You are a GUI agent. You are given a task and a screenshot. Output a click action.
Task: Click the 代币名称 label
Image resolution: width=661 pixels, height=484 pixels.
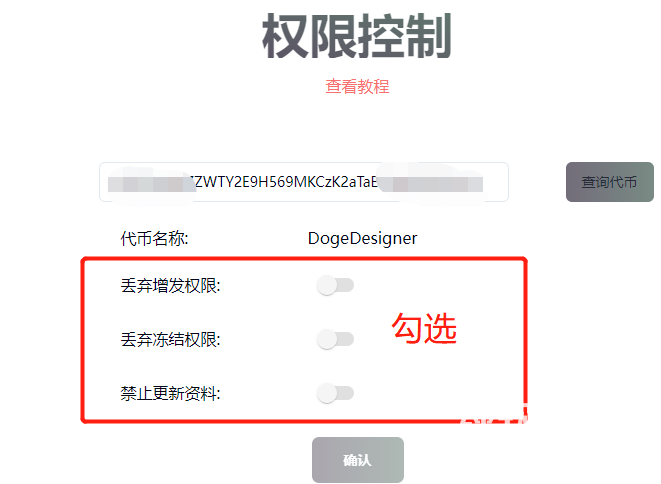click(x=154, y=239)
